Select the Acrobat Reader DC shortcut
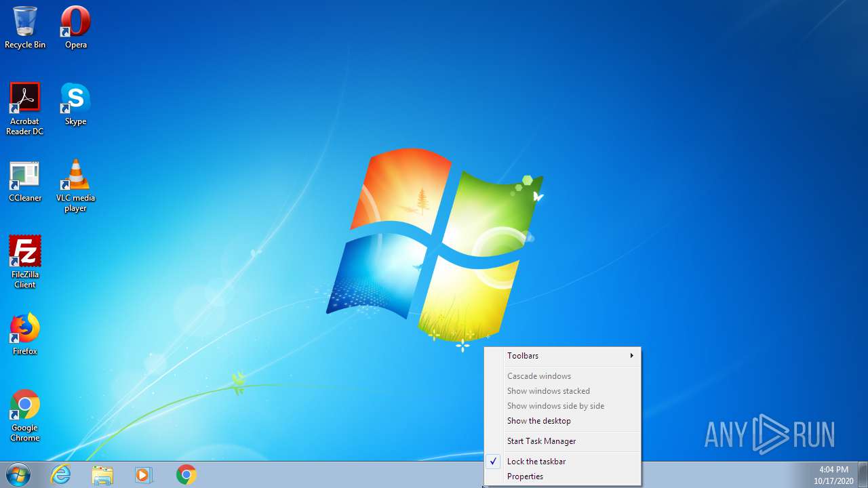 [25, 109]
